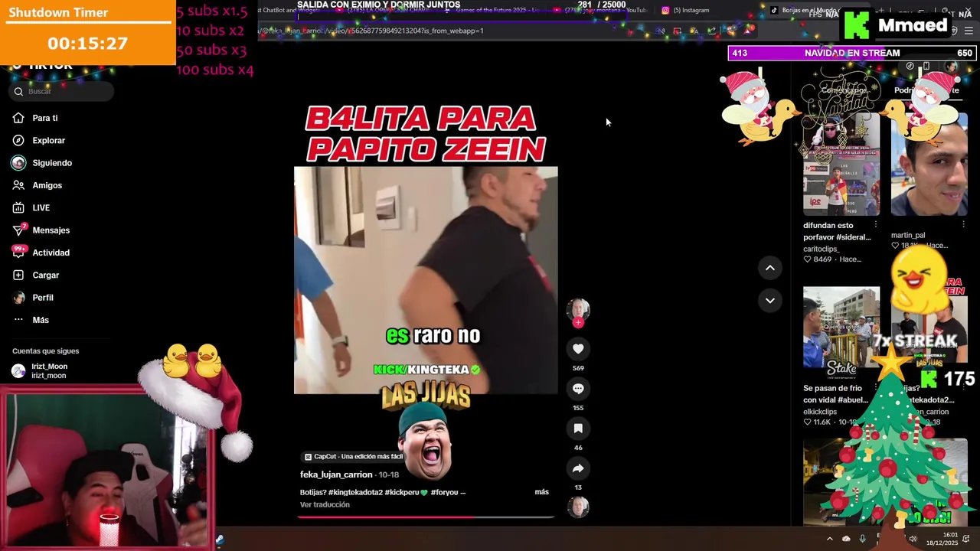Switch to the Comentarios tab

(844, 90)
